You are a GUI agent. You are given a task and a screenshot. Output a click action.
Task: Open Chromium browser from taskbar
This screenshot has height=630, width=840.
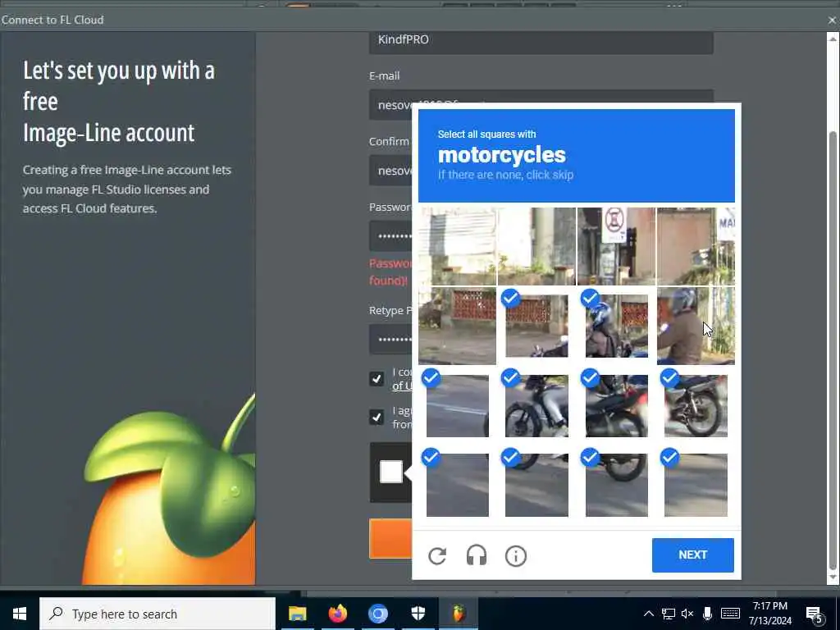[x=377, y=614]
